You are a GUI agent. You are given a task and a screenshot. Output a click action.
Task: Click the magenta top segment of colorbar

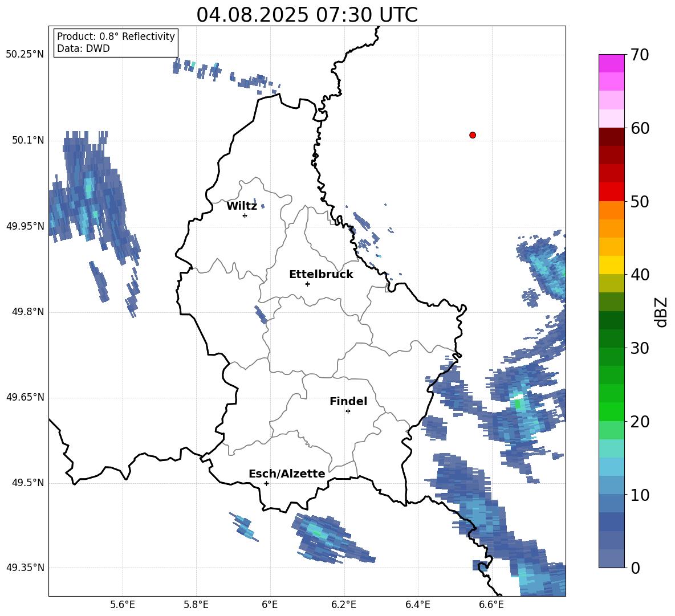[611, 63]
